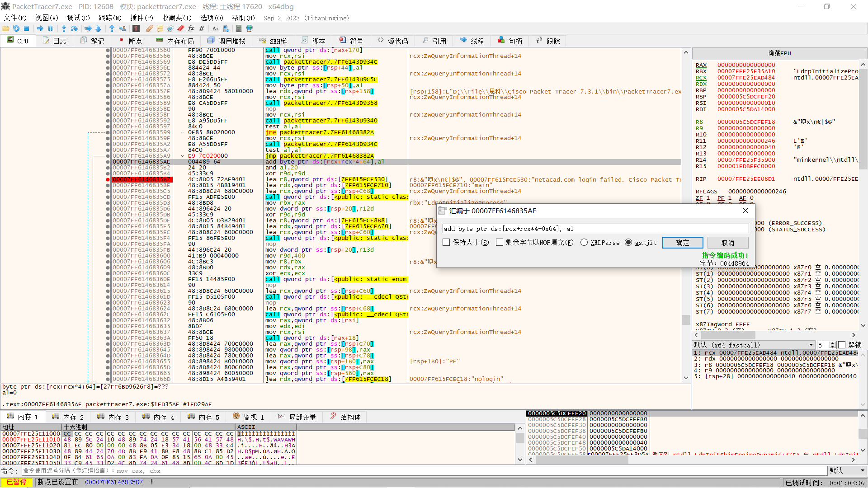Click the Run arrow icon
The width and height of the screenshot is (868, 488).
40,28
